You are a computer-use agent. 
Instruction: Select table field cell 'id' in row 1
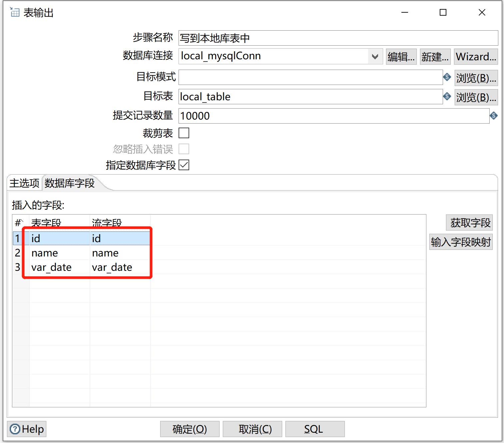pyautogui.click(x=60, y=238)
